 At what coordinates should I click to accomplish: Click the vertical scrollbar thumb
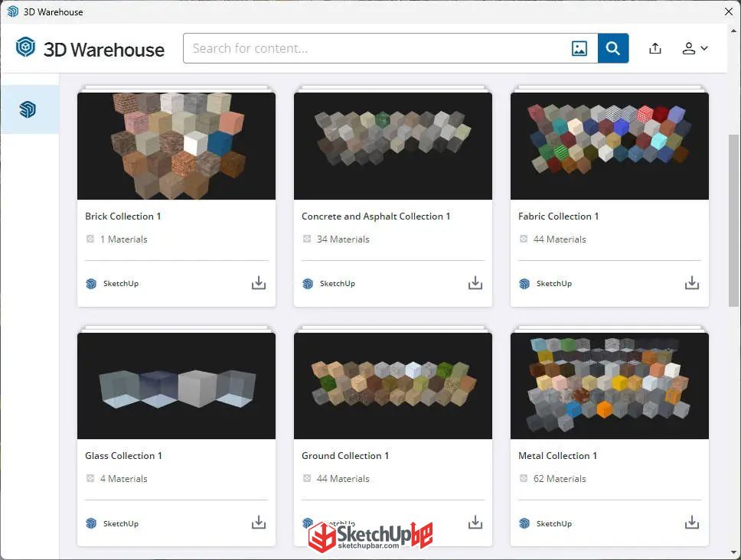733,220
